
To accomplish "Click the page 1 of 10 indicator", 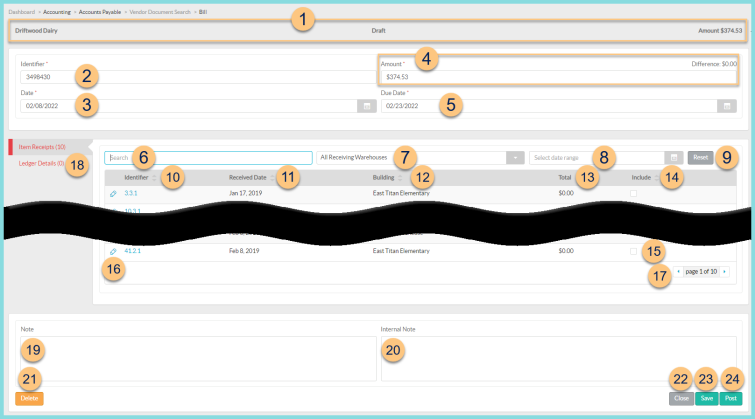I will point(701,272).
